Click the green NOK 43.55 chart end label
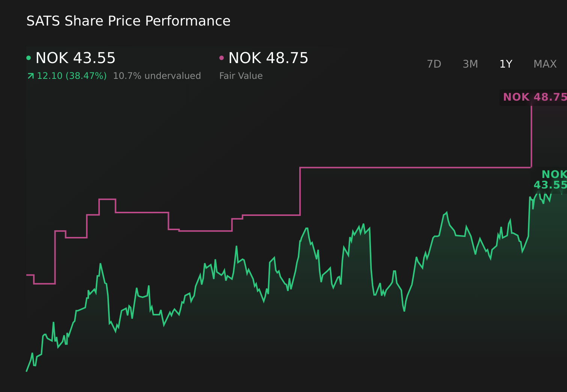The image size is (567, 392). point(550,180)
